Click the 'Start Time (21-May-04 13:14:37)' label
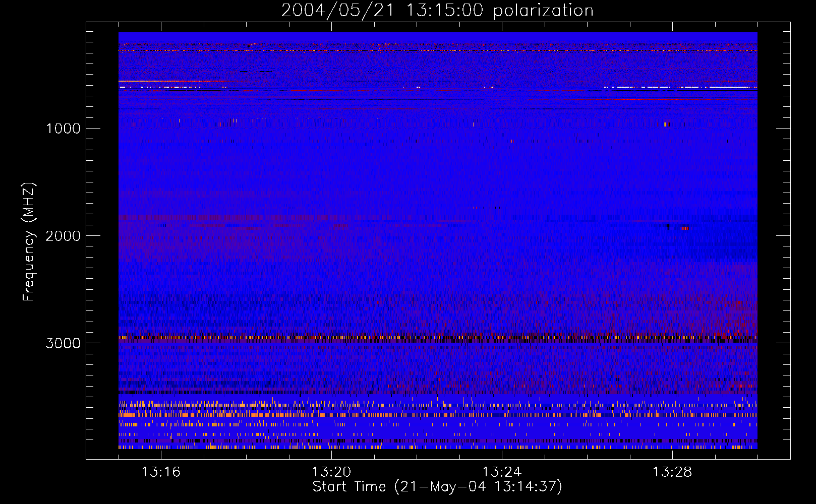Image resolution: width=816 pixels, height=504 pixels. pyautogui.click(x=437, y=487)
